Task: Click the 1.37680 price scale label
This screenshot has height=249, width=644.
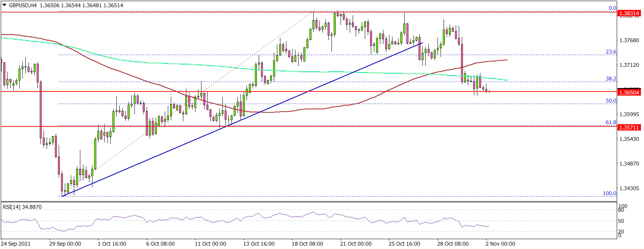Action: [x=629, y=40]
